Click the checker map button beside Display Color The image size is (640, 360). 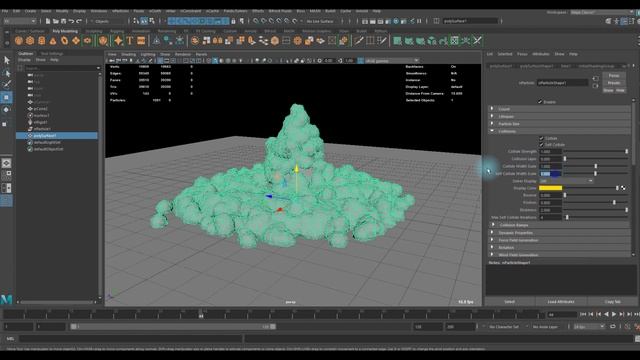(x=623, y=188)
